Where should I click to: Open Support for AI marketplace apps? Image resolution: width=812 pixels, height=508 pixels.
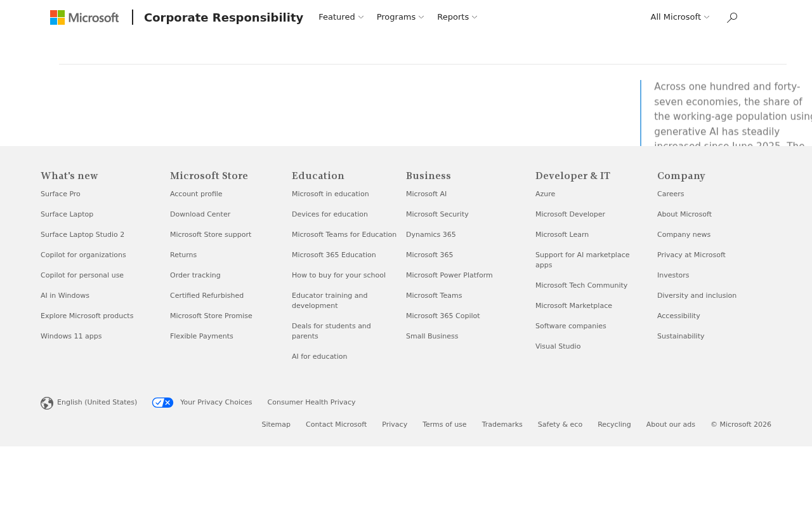[582, 260]
